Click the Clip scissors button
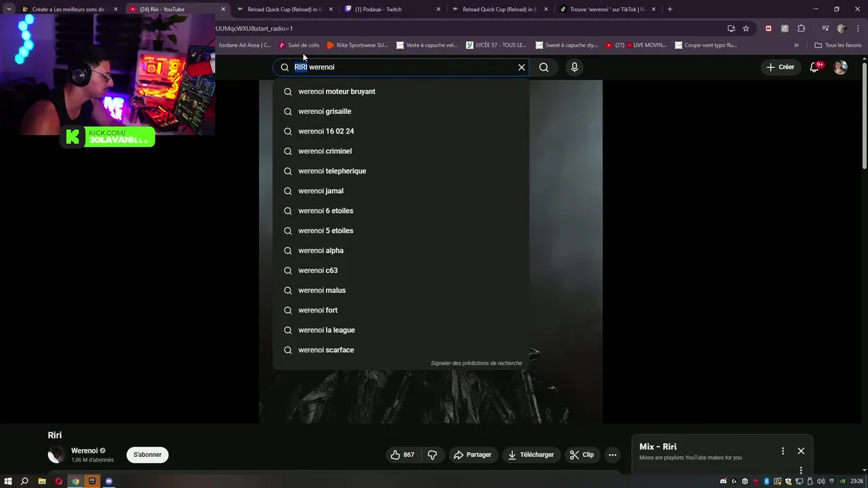Image resolution: width=868 pixels, height=488 pixels. pos(582,455)
